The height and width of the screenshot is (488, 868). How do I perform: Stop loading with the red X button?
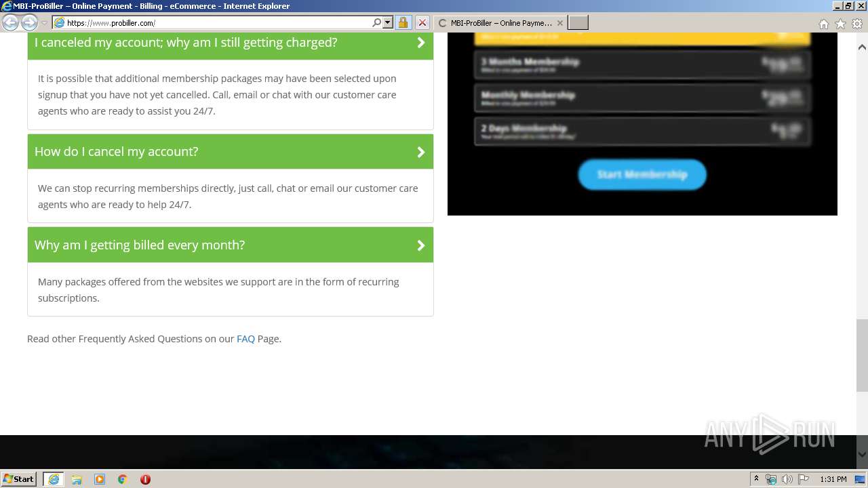click(422, 22)
